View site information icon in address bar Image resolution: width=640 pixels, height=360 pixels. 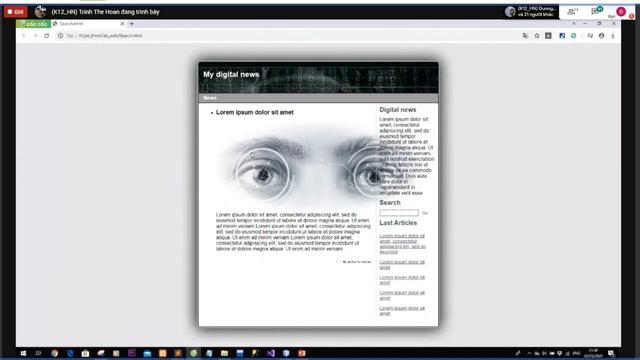60,36
